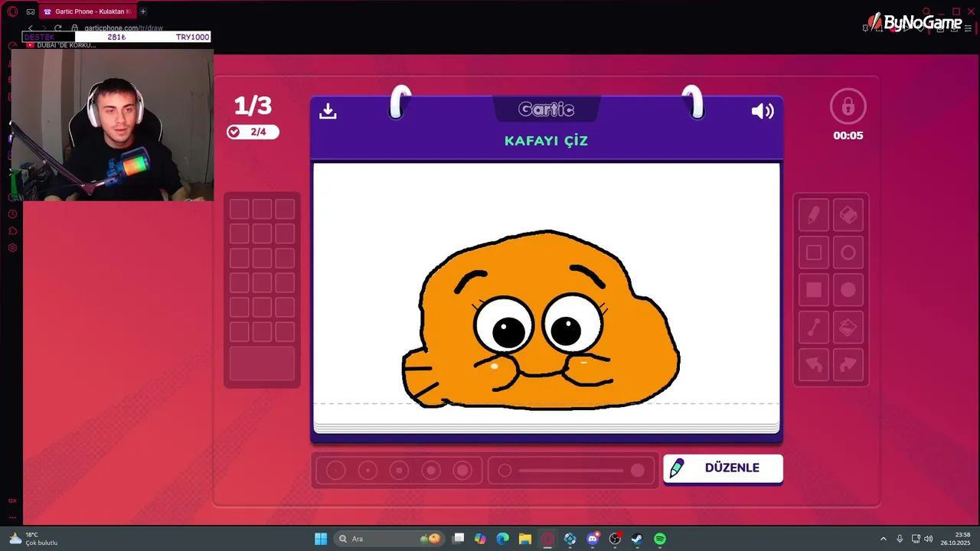Open File Explorer from the taskbar
Screen dimensions: 980x551
[524, 539]
